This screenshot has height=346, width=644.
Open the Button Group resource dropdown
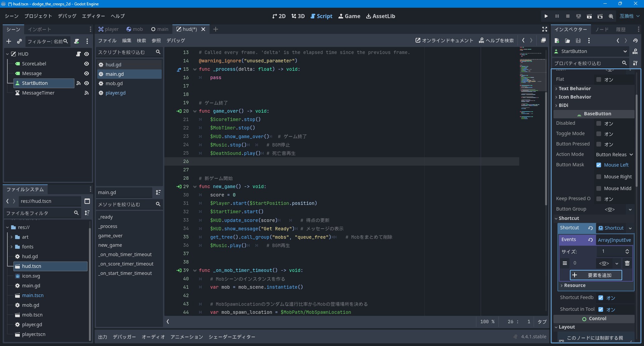[630, 210]
